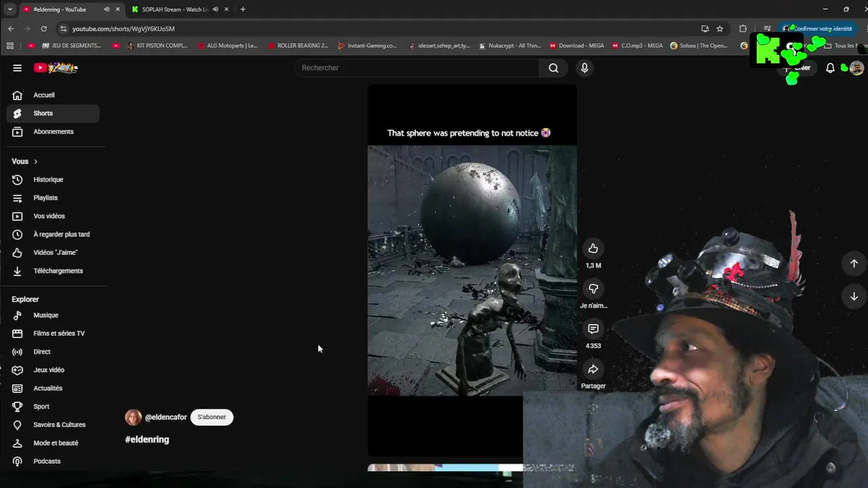
Task: Open the notifications bell
Action: click(x=830, y=68)
